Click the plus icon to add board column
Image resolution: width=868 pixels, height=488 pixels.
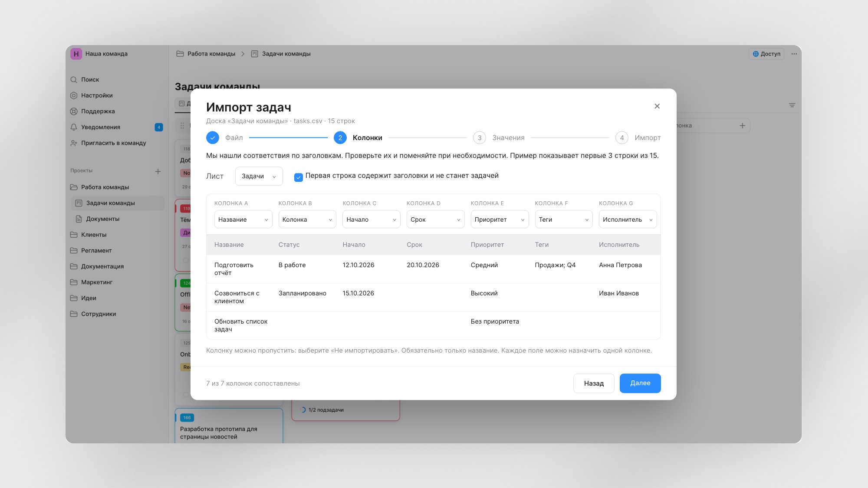pyautogui.click(x=743, y=126)
